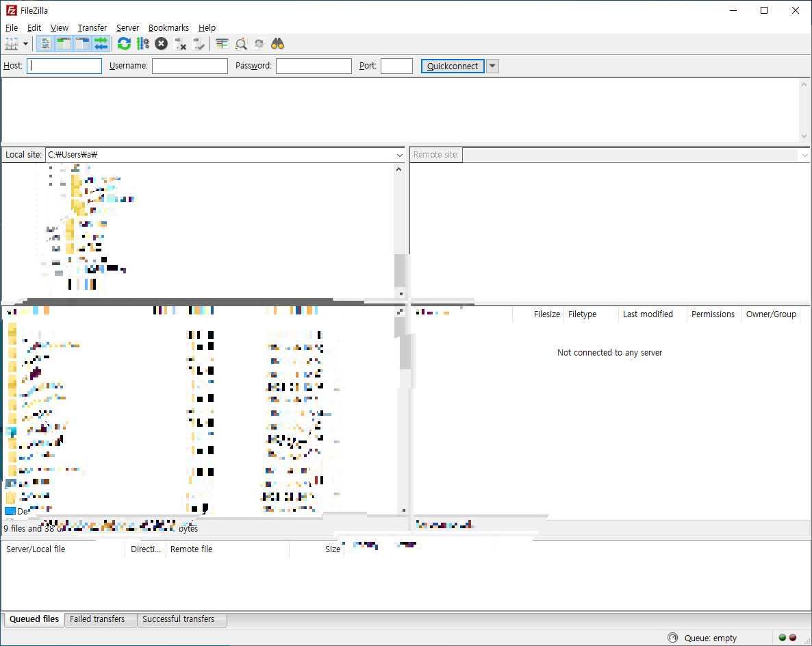Click message log scroll-down arrow
Screen dimensions: 812x646
click(x=804, y=136)
